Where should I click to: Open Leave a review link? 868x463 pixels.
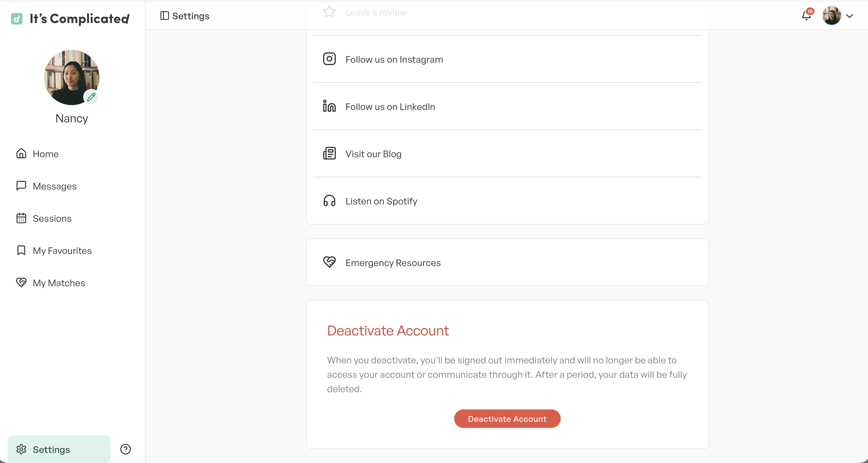tap(376, 12)
